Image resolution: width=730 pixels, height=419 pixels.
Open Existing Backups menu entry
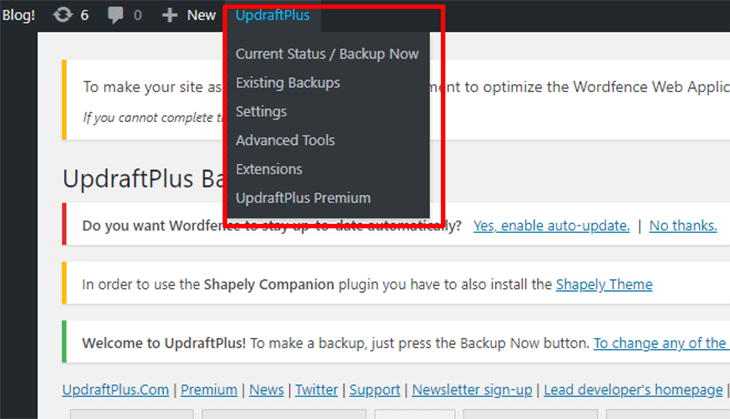pos(288,83)
